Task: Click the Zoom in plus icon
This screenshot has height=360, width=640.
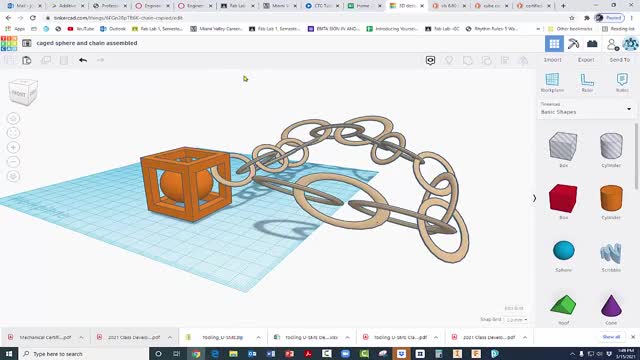Action: point(13,147)
